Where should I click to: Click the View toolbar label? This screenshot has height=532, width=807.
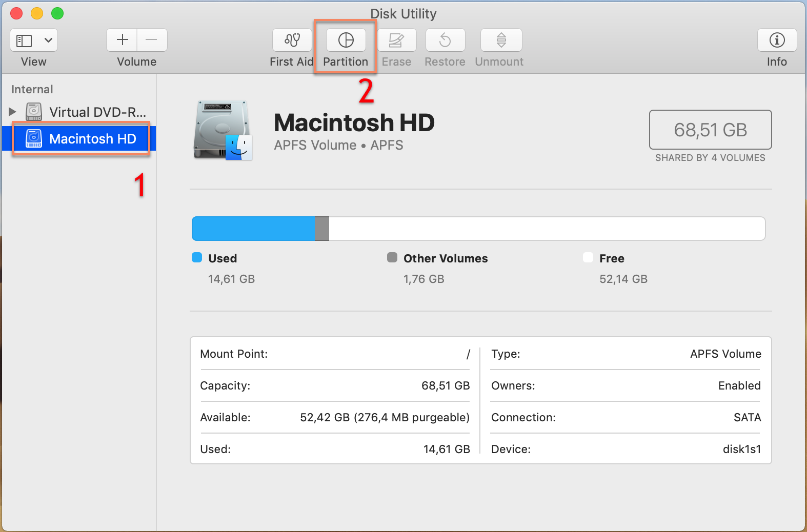coord(34,62)
